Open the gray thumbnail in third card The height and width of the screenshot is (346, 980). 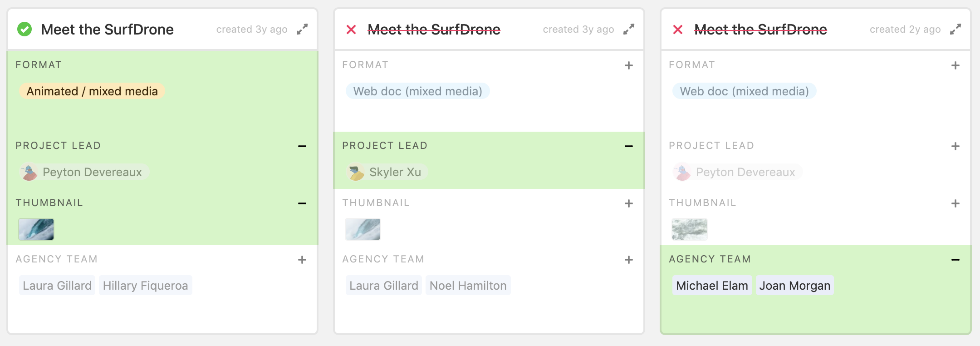(x=690, y=229)
